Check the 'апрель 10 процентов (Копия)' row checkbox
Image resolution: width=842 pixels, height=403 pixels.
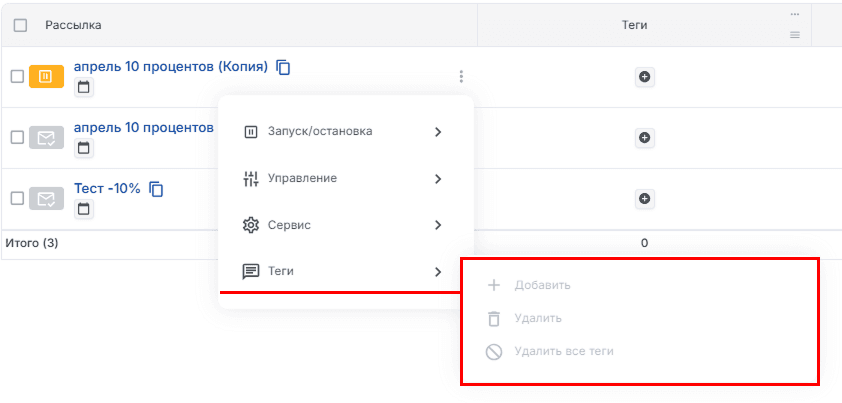tap(18, 76)
